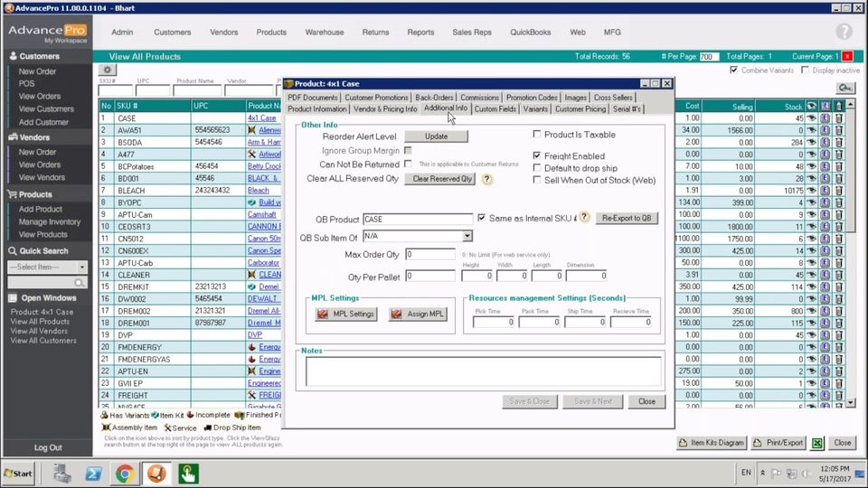Click the Log Out link in sidebar
Viewport: 868px width, 488px height.
(x=48, y=447)
